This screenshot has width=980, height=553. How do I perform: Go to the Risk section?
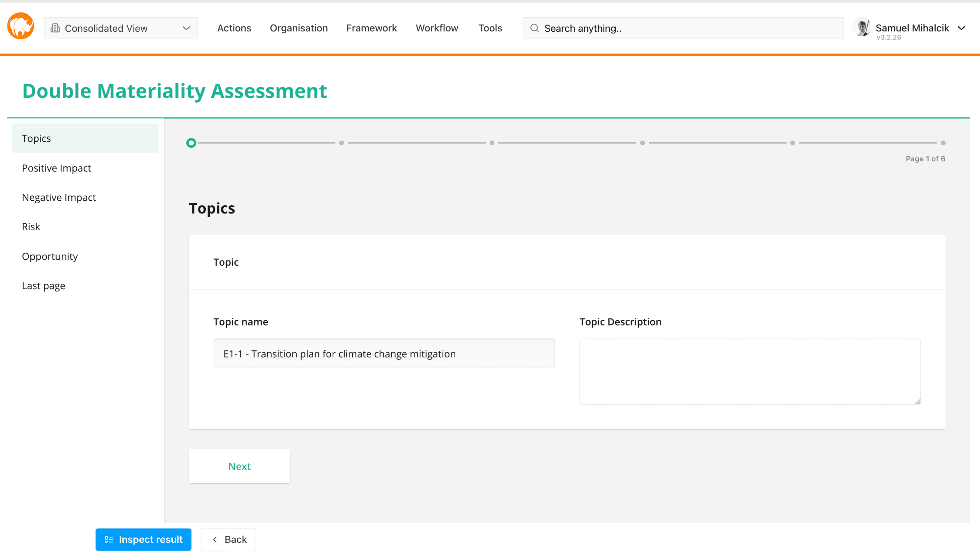coord(31,227)
